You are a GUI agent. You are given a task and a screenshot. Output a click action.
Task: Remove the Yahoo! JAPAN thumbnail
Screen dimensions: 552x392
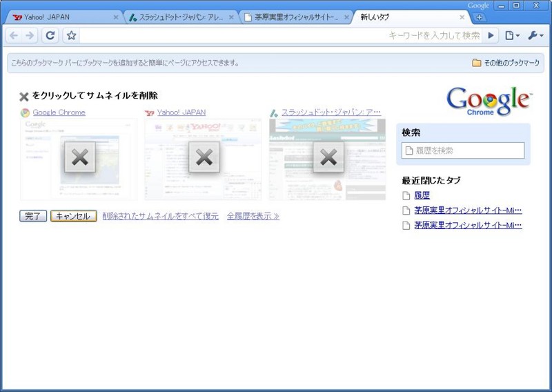point(204,157)
